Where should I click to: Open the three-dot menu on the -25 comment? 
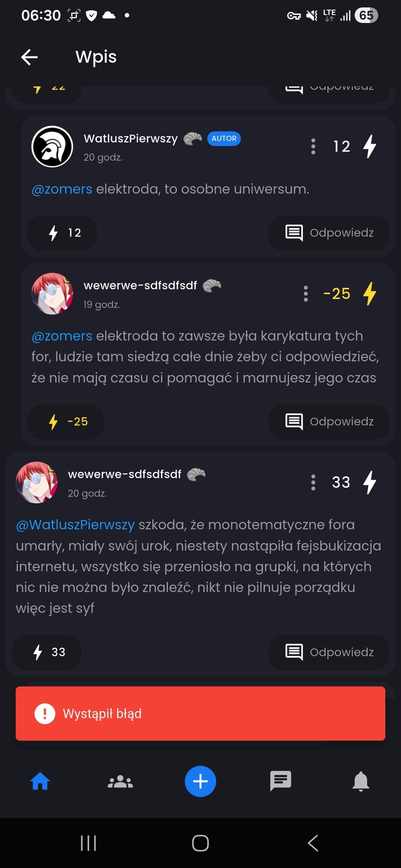click(x=306, y=294)
